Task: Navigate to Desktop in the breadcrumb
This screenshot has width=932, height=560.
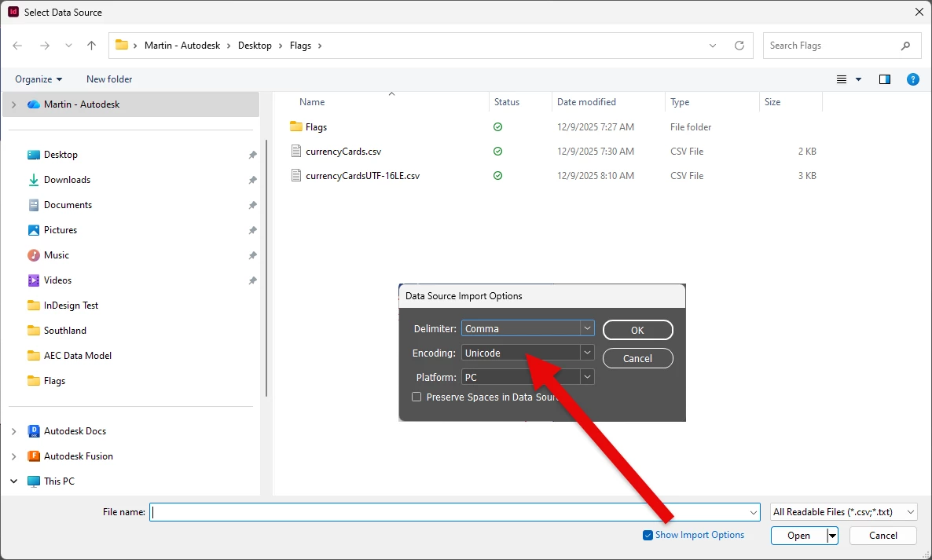Action: coord(255,46)
